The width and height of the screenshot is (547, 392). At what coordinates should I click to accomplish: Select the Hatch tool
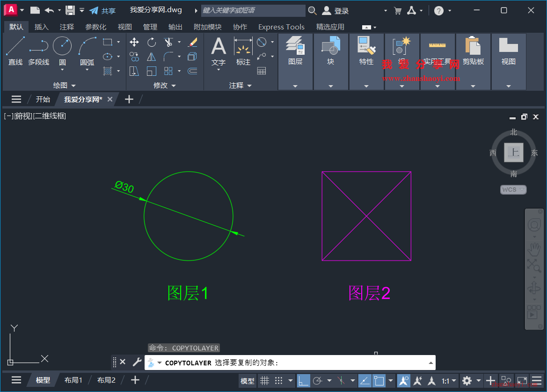108,71
